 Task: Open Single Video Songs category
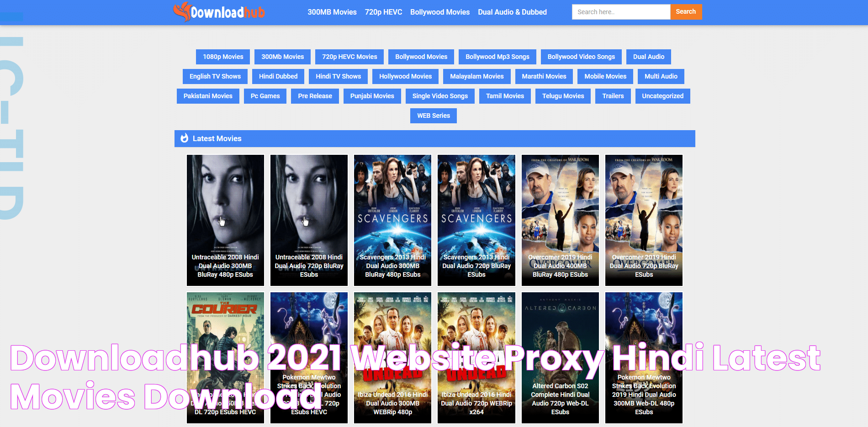[440, 96]
